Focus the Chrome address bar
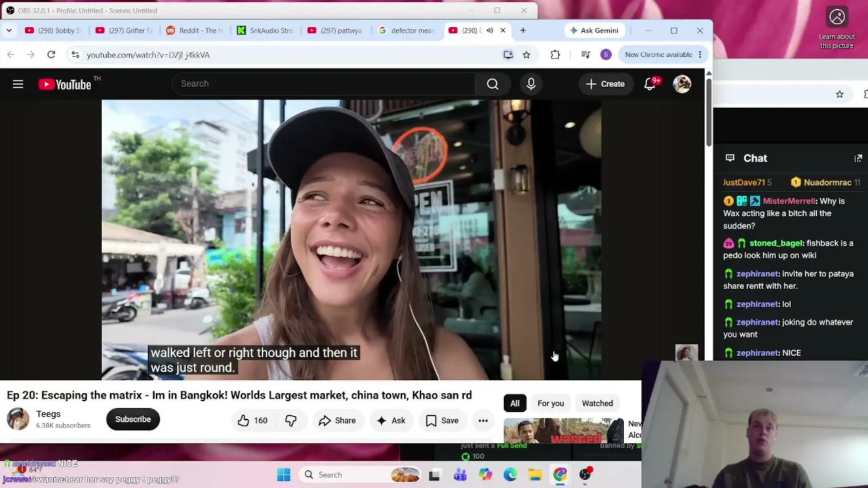 click(x=292, y=55)
